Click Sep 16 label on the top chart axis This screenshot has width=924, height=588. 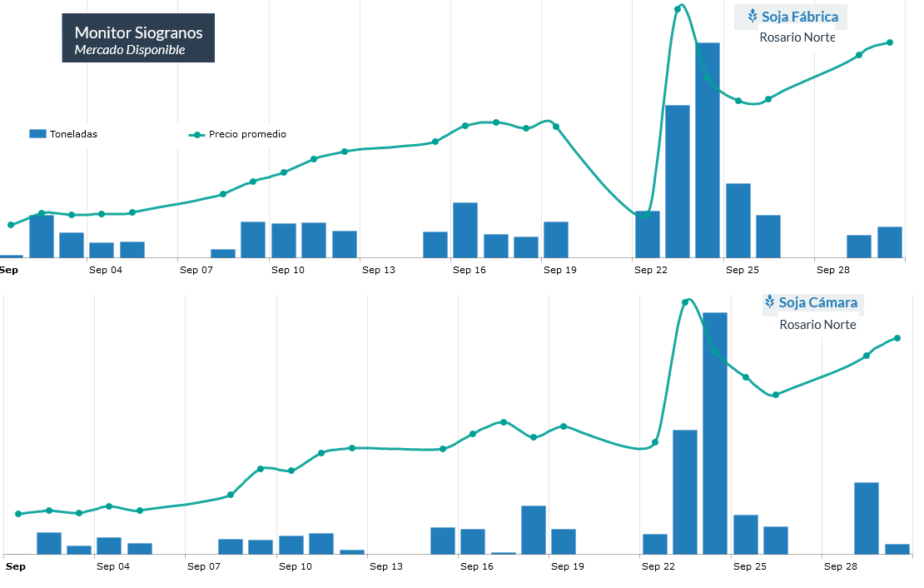pos(469,270)
